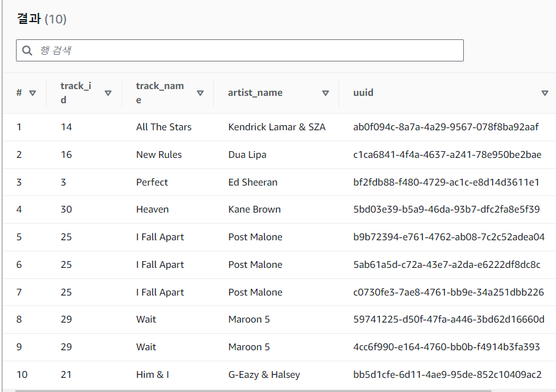Select uuid b9b72394-e761-4762-ab08-7c2c52adea04

(x=449, y=237)
